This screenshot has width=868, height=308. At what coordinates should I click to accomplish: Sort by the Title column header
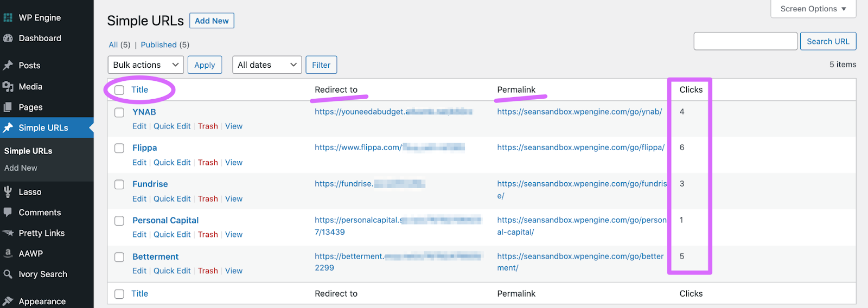(x=139, y=89)
